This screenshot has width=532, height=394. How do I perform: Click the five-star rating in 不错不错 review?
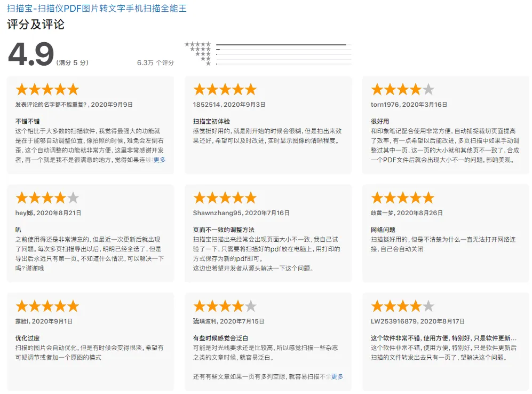[47, 89]
